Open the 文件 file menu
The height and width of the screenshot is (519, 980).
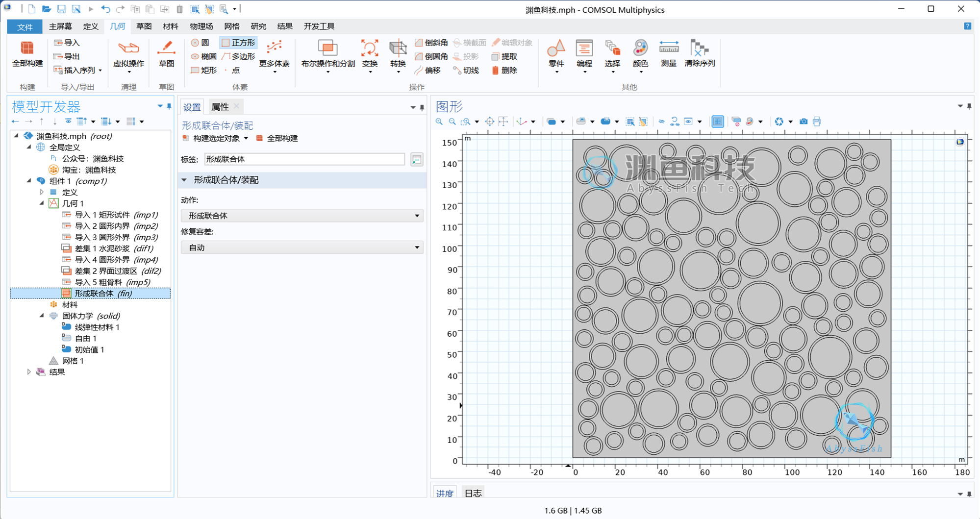tap(25, 26)
